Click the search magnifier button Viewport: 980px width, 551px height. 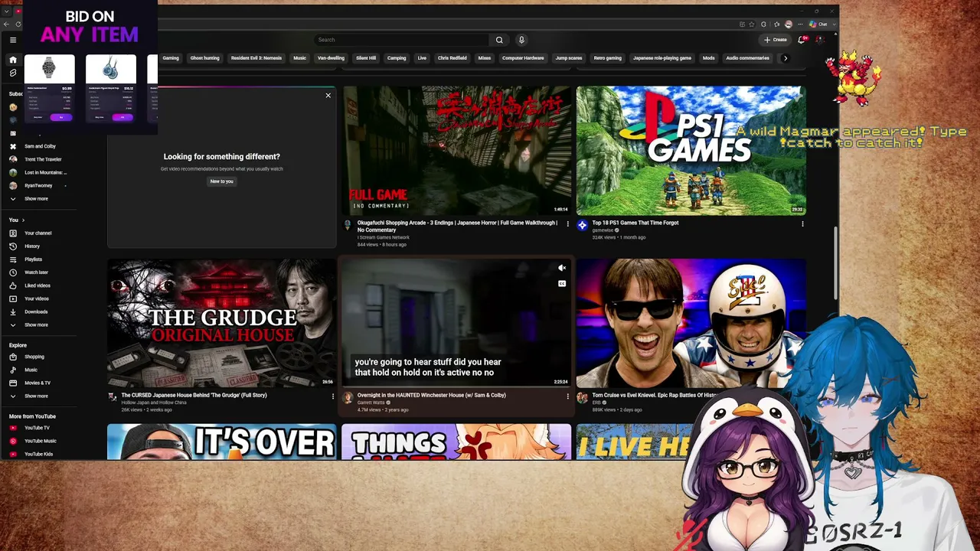coord(499,40)
